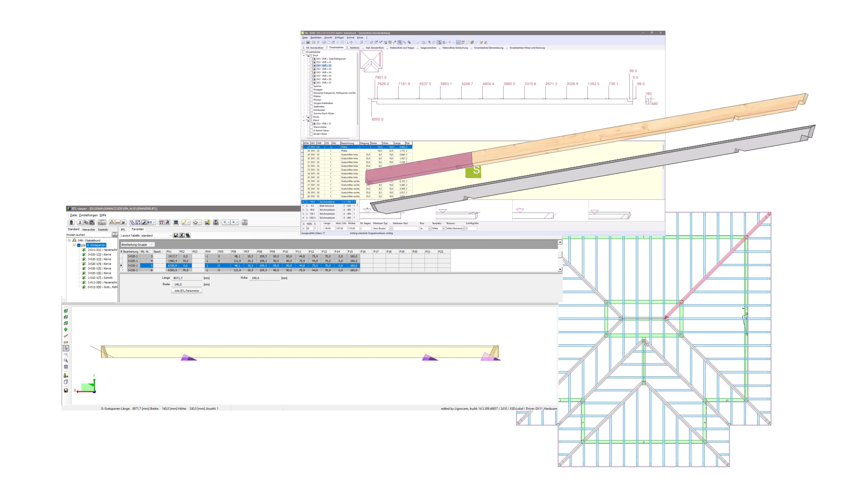Screen dimensions: 868x488
Task: Switch to the Statistik tab
Action: tap(103, 230)
